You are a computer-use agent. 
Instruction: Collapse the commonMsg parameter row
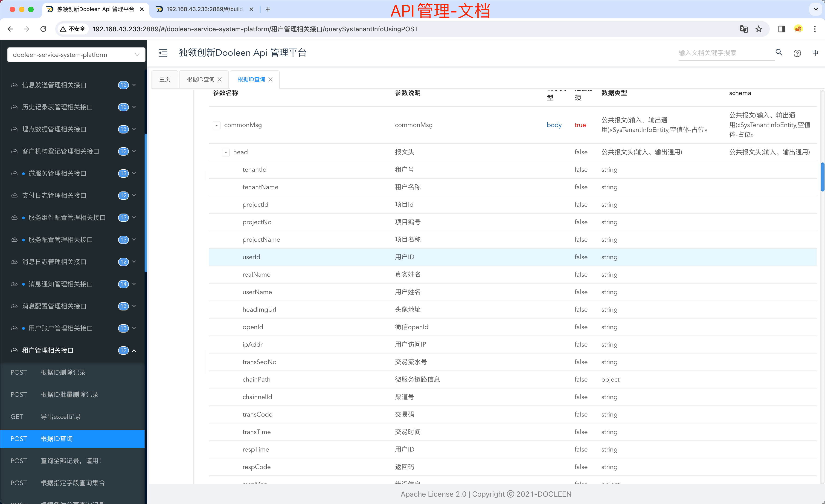217,125
